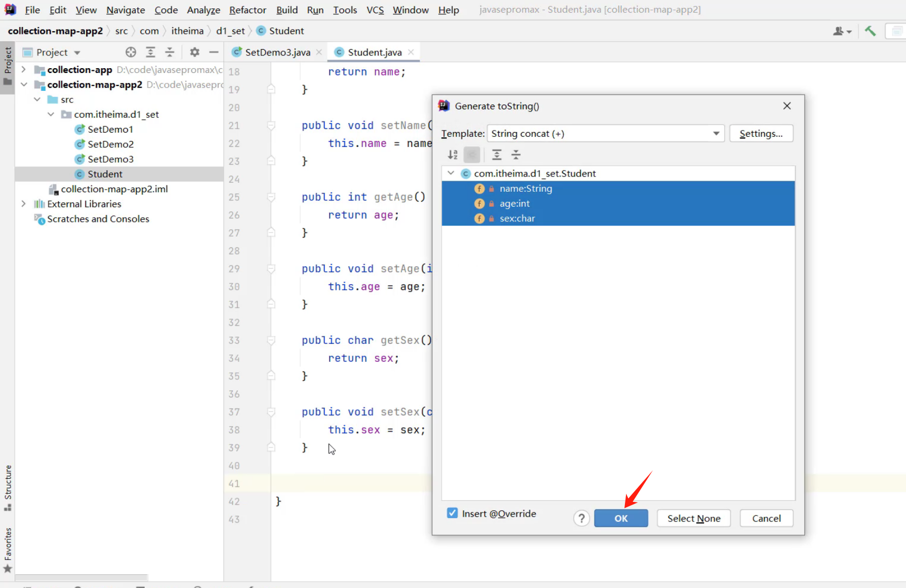Open the Build menu
This screenshot has width=906, height=588.
click(x=287, y=10)
